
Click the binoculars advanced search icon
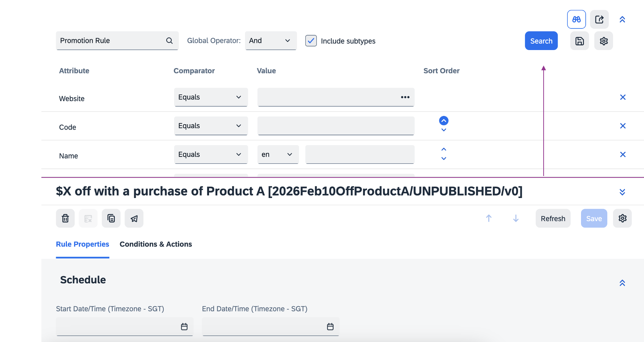coord(576,19)
